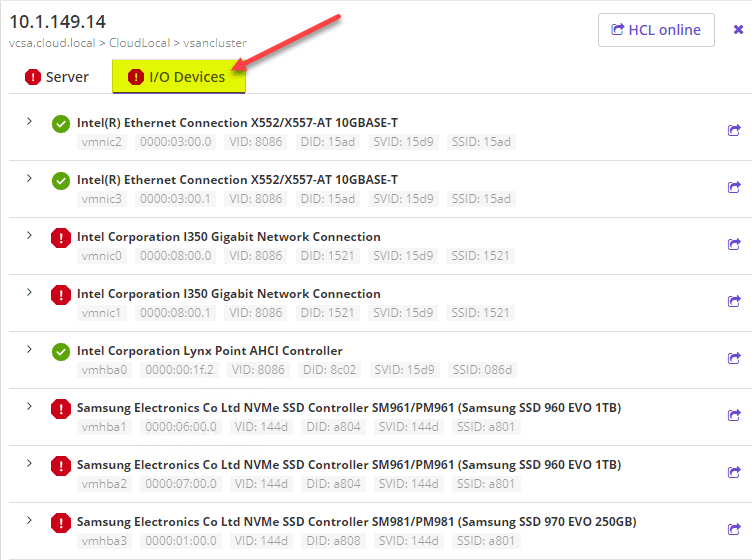This screenshot has height=560, width=752.
Task: Click the Server tab's red alert icon
Action: (x=33, y=77)
